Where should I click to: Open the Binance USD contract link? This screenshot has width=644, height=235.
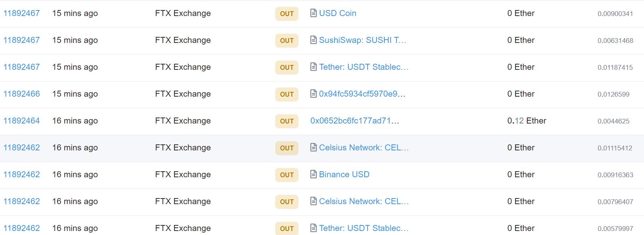344,174
